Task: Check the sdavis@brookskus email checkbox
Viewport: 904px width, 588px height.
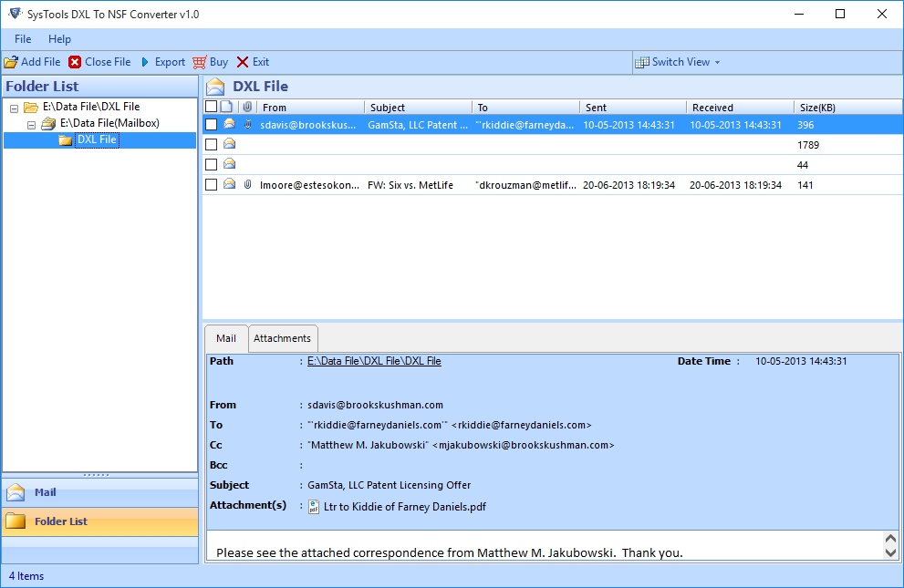Action: coord(212,124)
